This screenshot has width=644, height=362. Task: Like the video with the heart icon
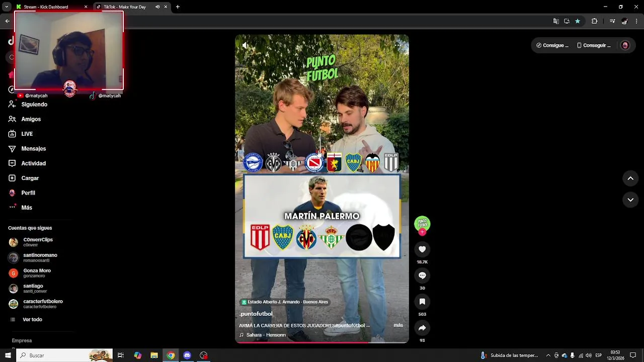coord(422,249)
